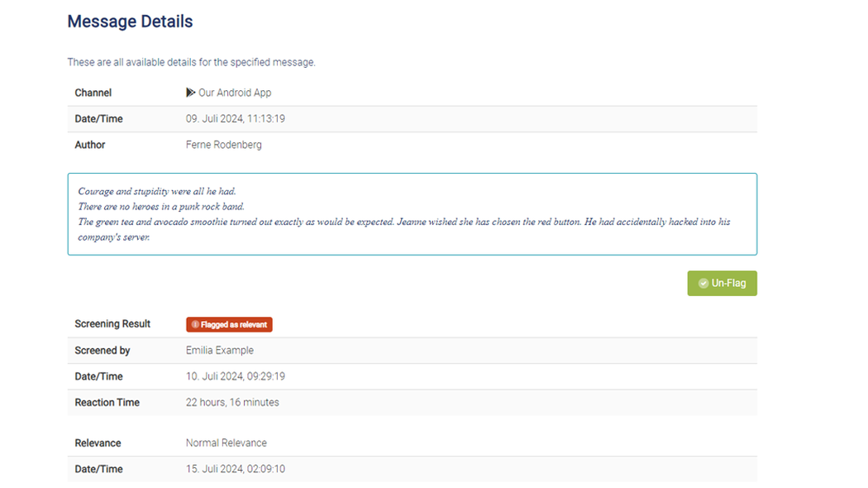868x488 pixels.
Task: Click the screening date 10. Juli 2024, 09:29:19
Action: [x=236, y=376]
